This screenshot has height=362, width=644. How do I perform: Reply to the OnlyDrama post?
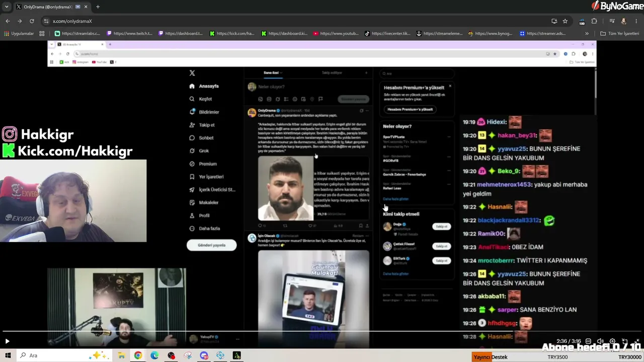tap(260, 226)
